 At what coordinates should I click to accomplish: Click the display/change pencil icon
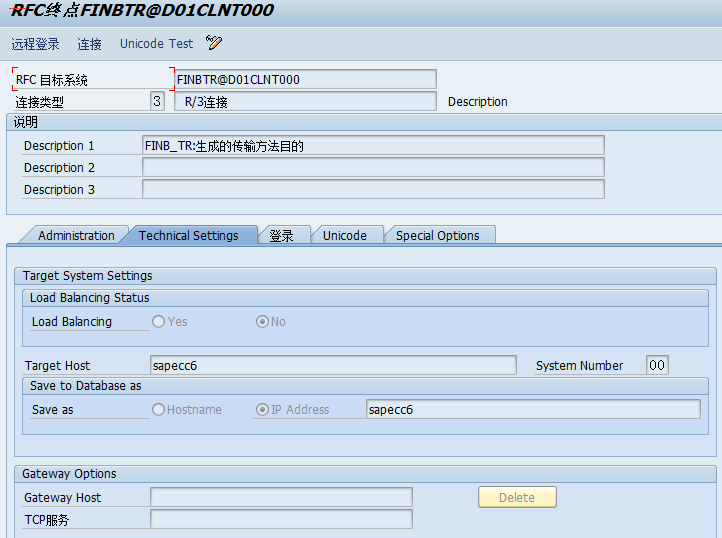[214, 43]
